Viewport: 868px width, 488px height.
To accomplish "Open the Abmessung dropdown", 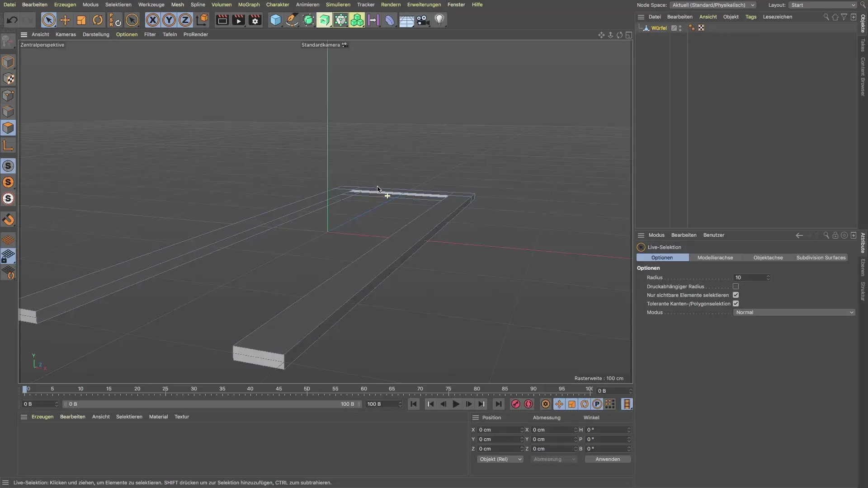I will pos(554,459).
